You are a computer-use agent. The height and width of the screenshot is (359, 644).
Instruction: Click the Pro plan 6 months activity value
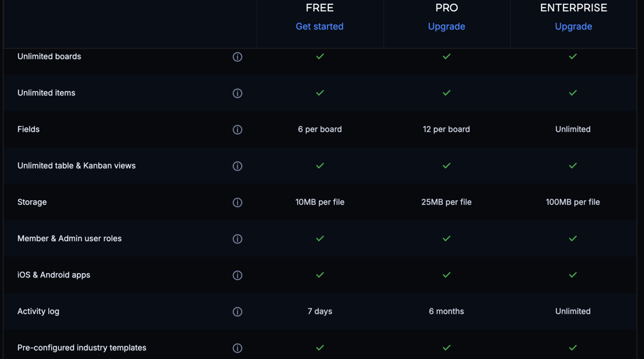pyautogui.click(x=447, y=311)
